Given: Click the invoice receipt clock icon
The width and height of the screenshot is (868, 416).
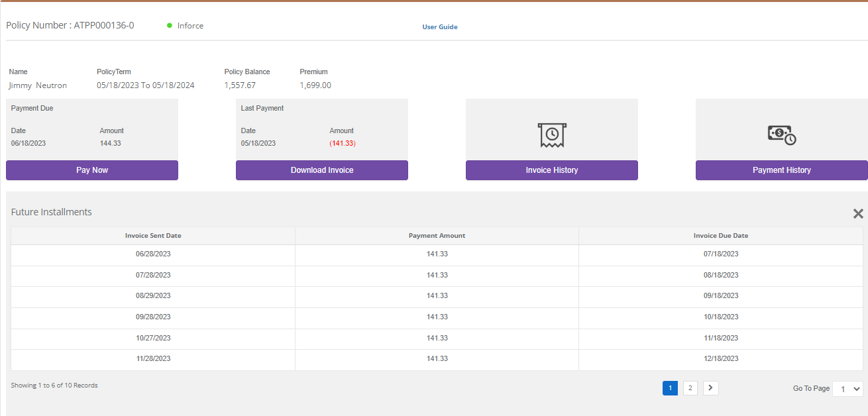Looking at the screenshot, I should point(551,134).
